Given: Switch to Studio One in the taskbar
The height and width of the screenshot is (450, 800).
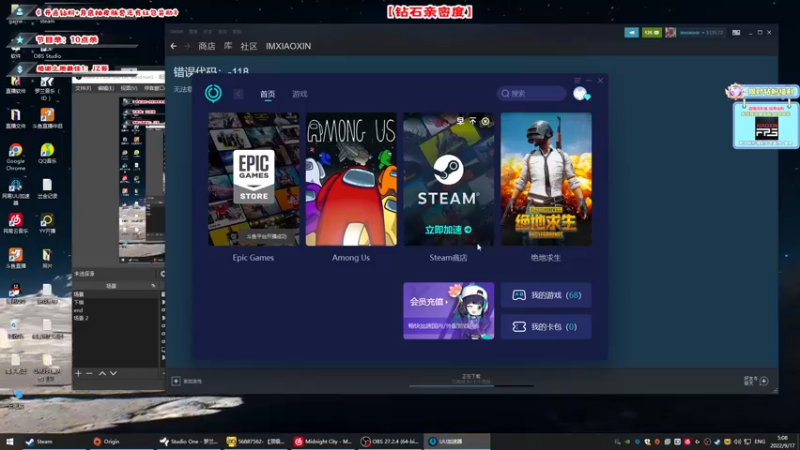Looking at the screenshot, I should 189,441.
